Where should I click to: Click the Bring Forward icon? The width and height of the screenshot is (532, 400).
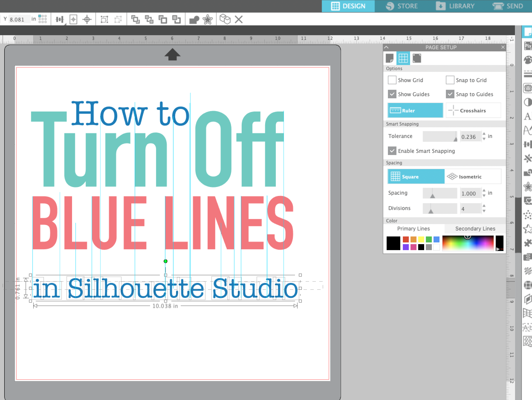[x=163, y=19]
